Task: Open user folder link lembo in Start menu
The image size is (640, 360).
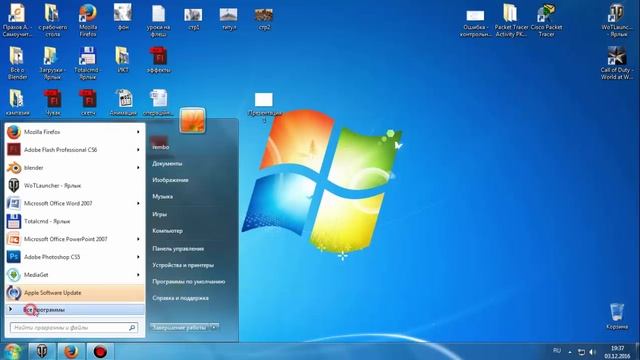Action: coord(161,147)
